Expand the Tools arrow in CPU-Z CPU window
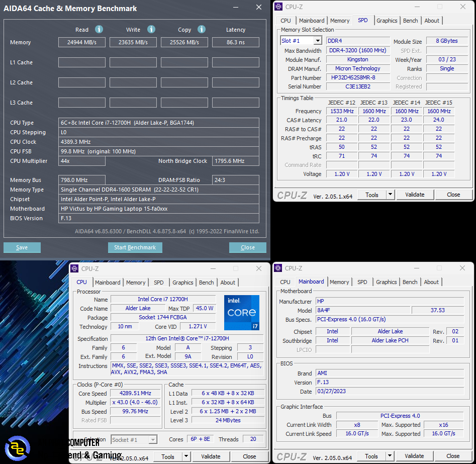The image size is (476, 464). click(186, 456)
